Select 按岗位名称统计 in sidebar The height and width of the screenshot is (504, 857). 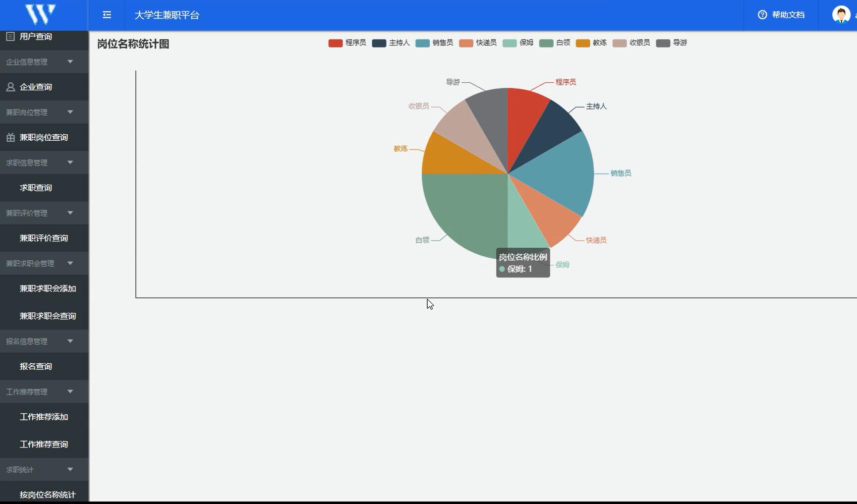pos(48,495)
